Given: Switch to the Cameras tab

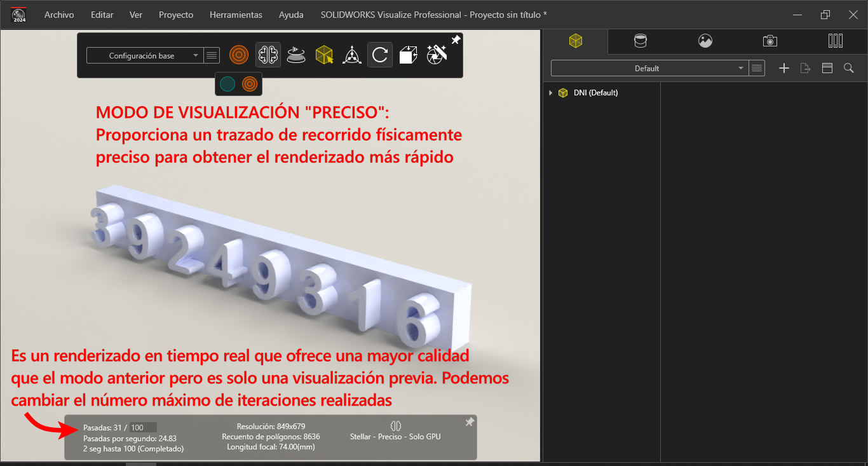Looking at the screenshot, I should pos(770,41).
